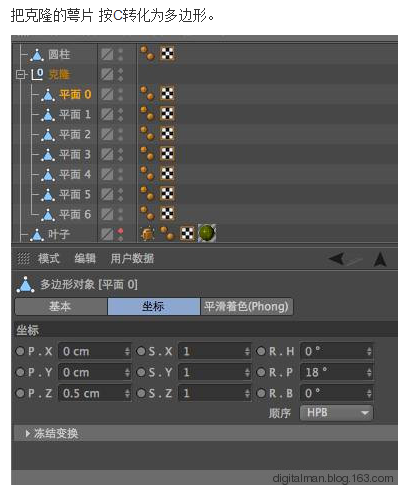Click the UVW checker tag on 平面 3
407x489 pixels.
167,153
